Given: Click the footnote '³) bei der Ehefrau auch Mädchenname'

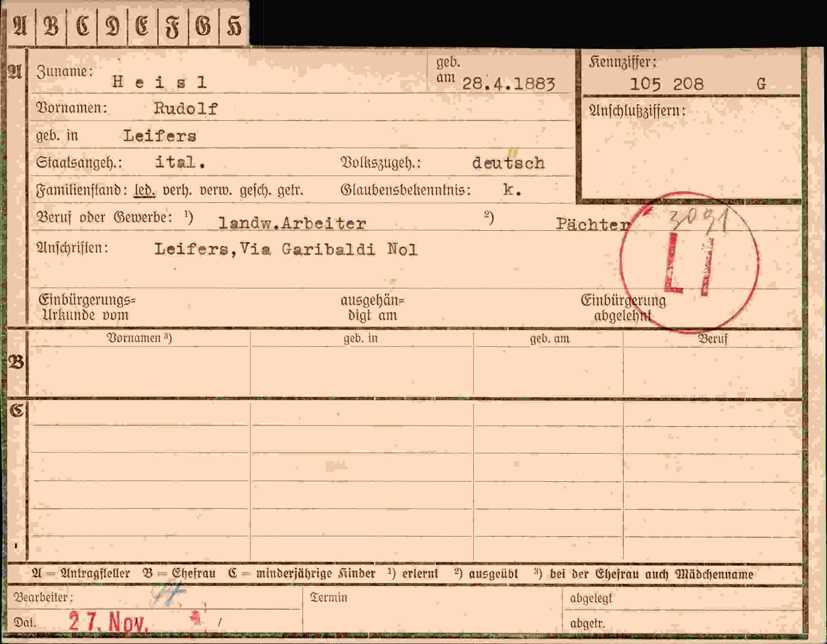Looking at the screenshot, I should (x=643, y=574).
